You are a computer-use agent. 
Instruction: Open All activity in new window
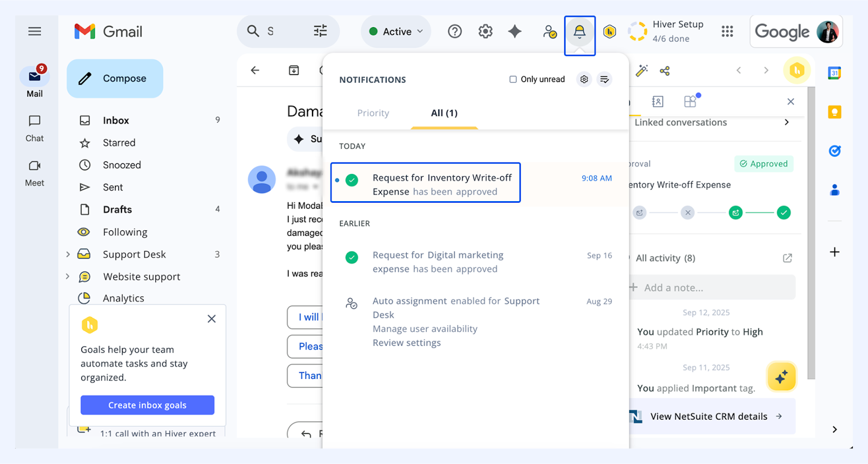[787, 258]
